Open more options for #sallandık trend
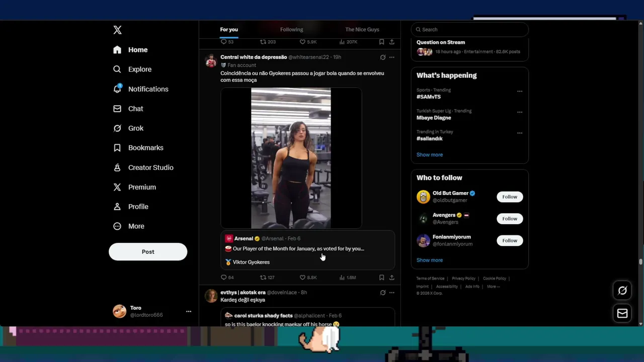The image size is (644, 362). (x=520, y=133)
